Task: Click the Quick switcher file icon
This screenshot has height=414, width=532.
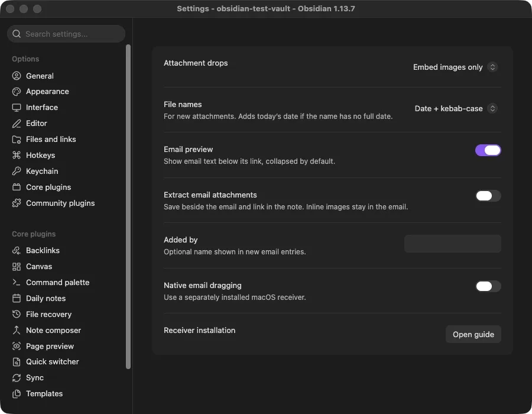Action: [x=17, y=362]
